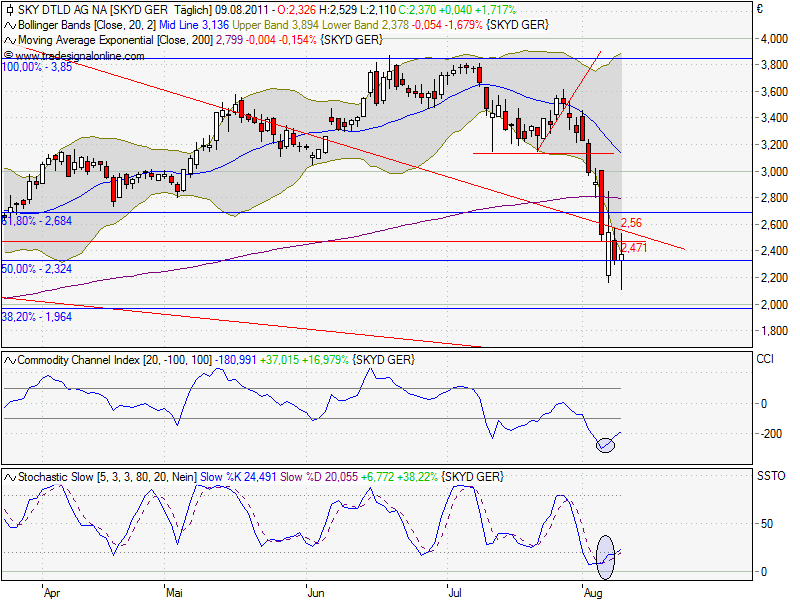Select Stochastic Slow [5, 3, 3, 80, 20, Nein] label
800x600 pixels.
[107, 477]
